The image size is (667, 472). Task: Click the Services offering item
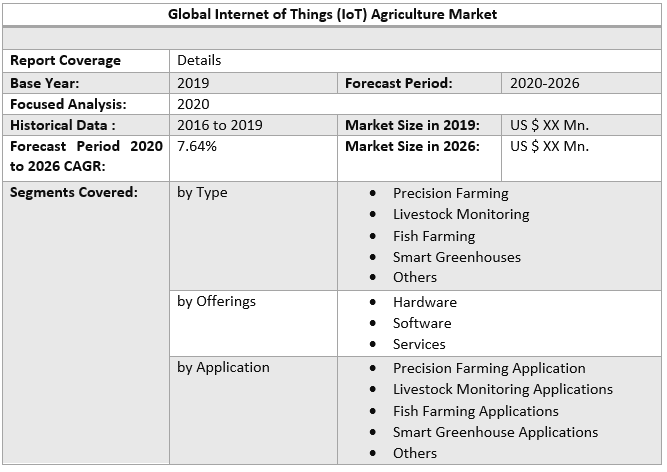419,344
